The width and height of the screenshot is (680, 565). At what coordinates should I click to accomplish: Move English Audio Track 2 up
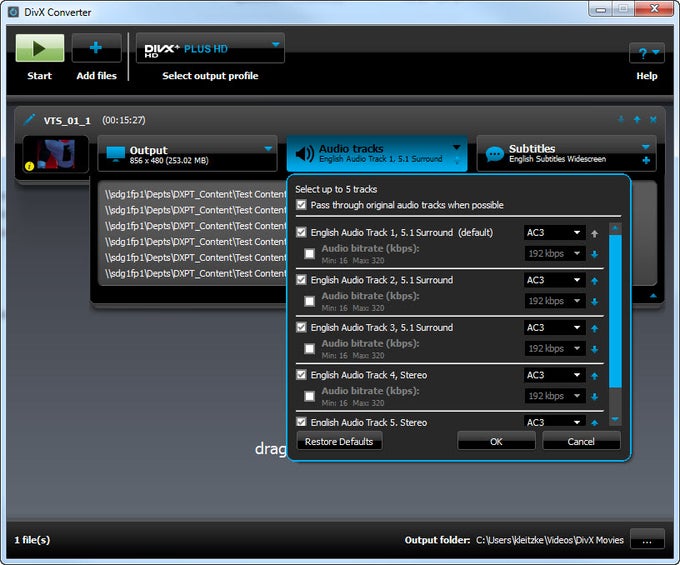point(595,281)
